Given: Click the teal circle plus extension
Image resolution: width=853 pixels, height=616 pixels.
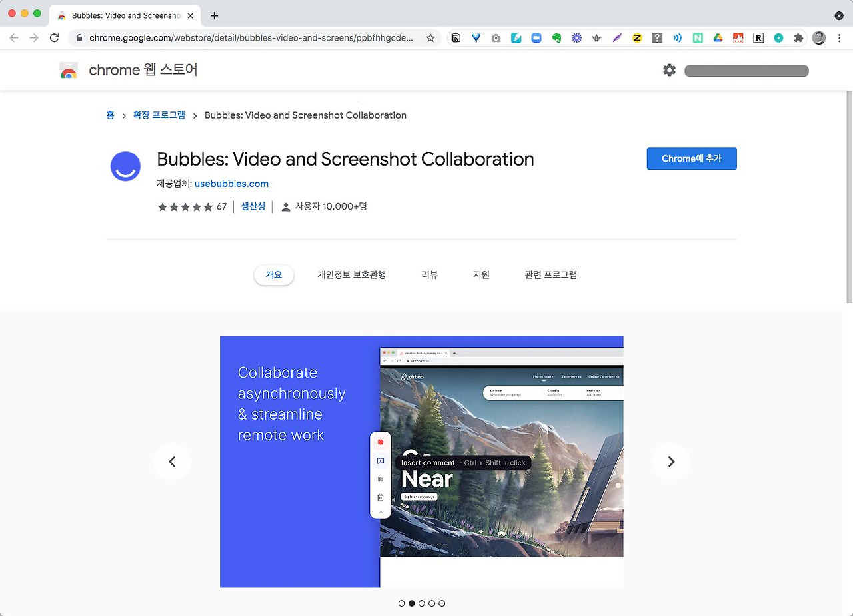Looking at the screenshot, I should (778, 38).
